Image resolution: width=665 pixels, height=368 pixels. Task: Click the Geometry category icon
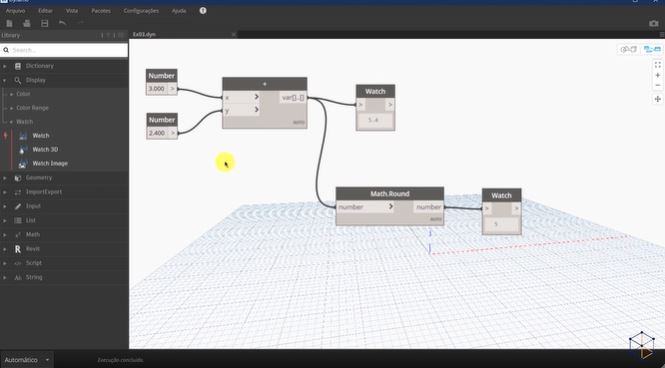point(18,178)
